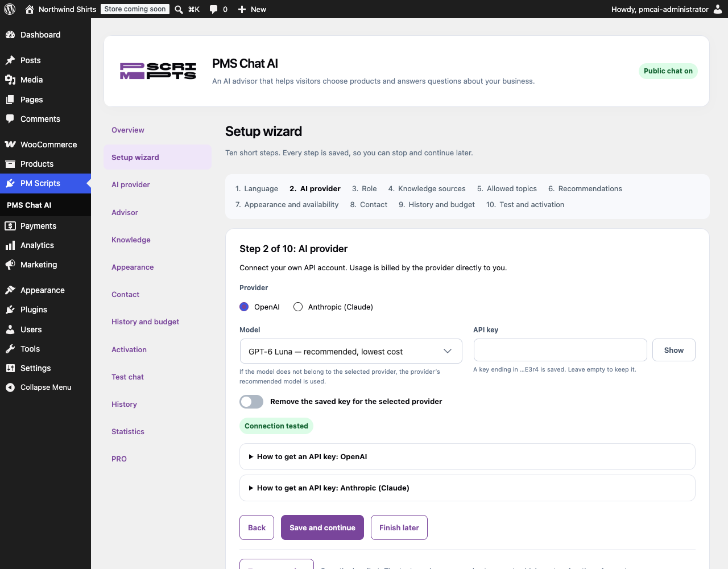Select the OpenAI provider radio button
Screen dimensions: 728x569
coord(244,307)
